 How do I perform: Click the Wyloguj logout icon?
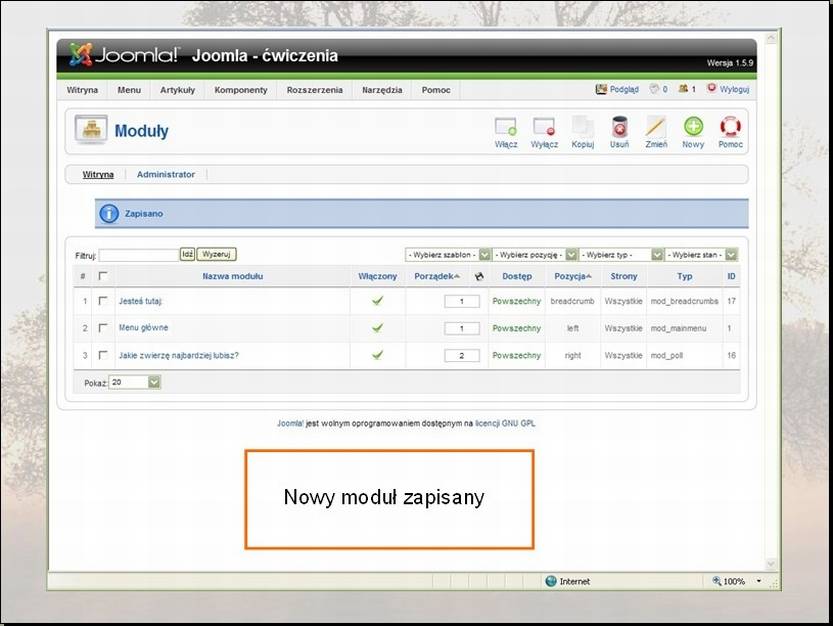point(712,88)
